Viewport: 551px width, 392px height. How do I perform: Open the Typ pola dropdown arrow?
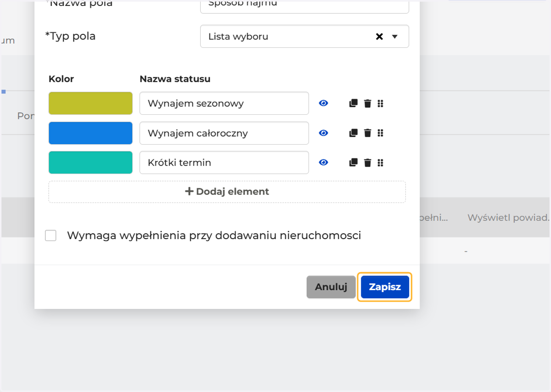[395, 37]
